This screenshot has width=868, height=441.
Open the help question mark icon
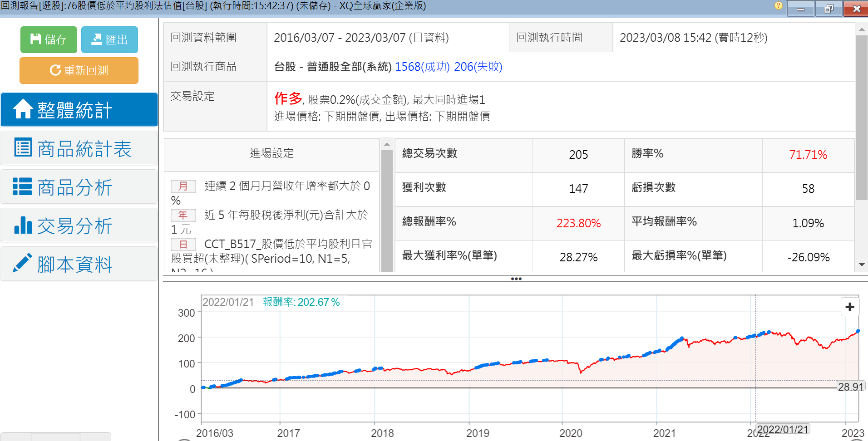(778, 6)
